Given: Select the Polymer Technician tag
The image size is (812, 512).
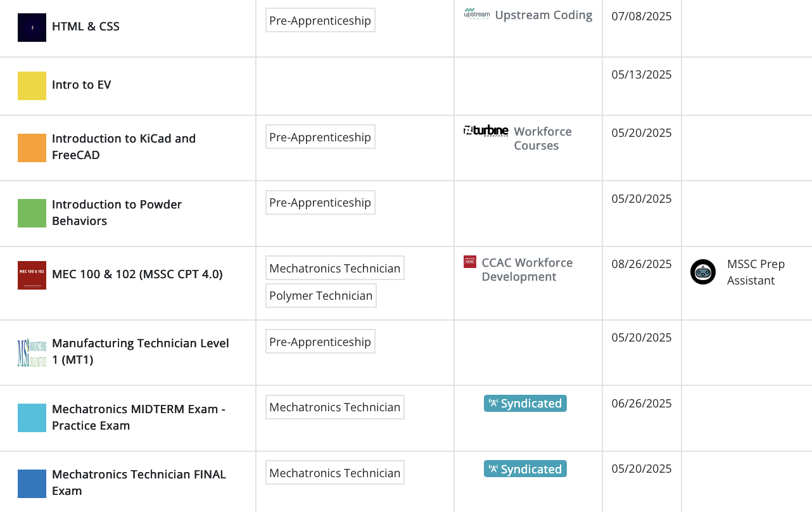Looking at the screenshot, I should [321, 295].
